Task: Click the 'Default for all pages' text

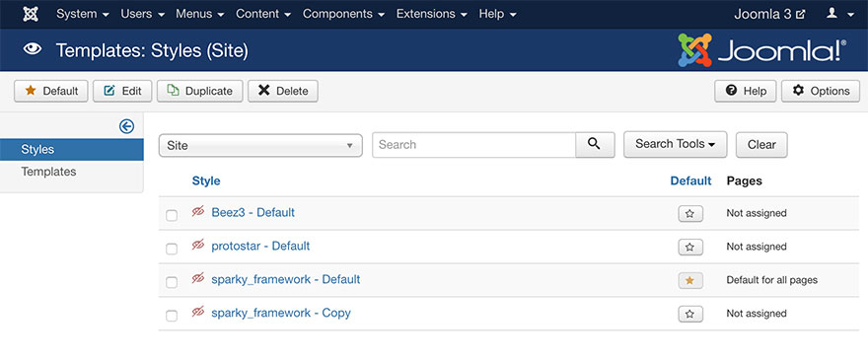Action: point(771,280)
